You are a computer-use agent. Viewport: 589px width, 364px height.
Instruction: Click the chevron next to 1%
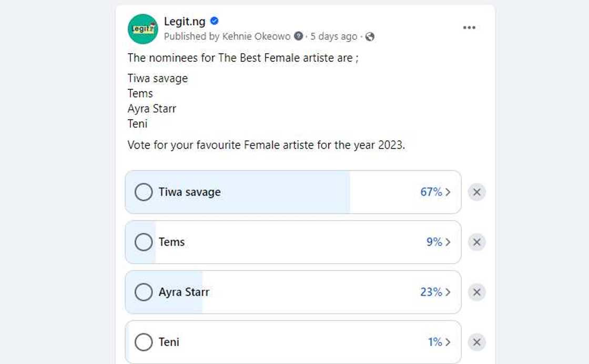click(447, 342)
